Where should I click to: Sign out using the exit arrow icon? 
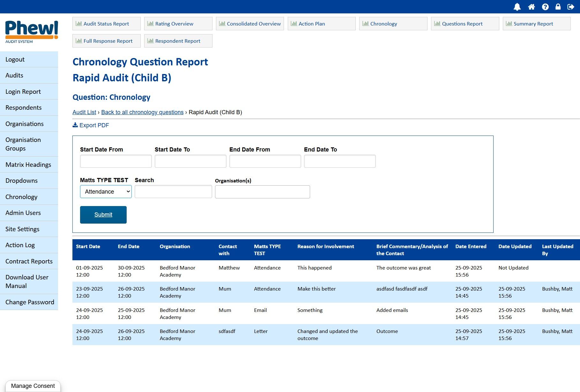pyautogui.click(x=571, y=7)
